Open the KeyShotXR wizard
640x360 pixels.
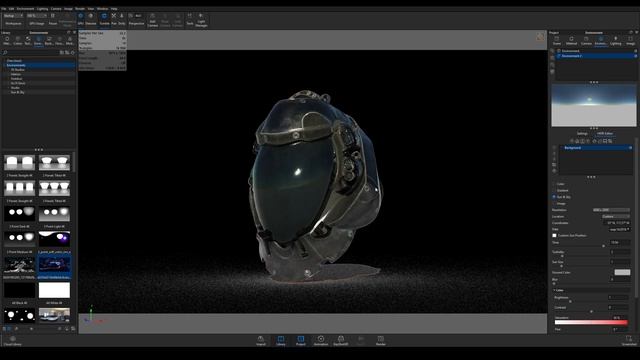click(x=341, y=340)
